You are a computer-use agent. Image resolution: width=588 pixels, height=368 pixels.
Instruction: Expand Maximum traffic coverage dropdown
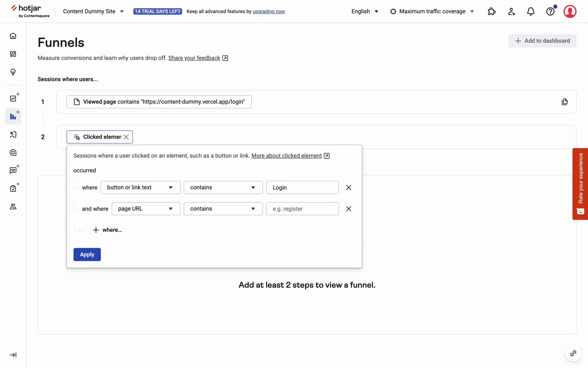click(x=432, y=12)
